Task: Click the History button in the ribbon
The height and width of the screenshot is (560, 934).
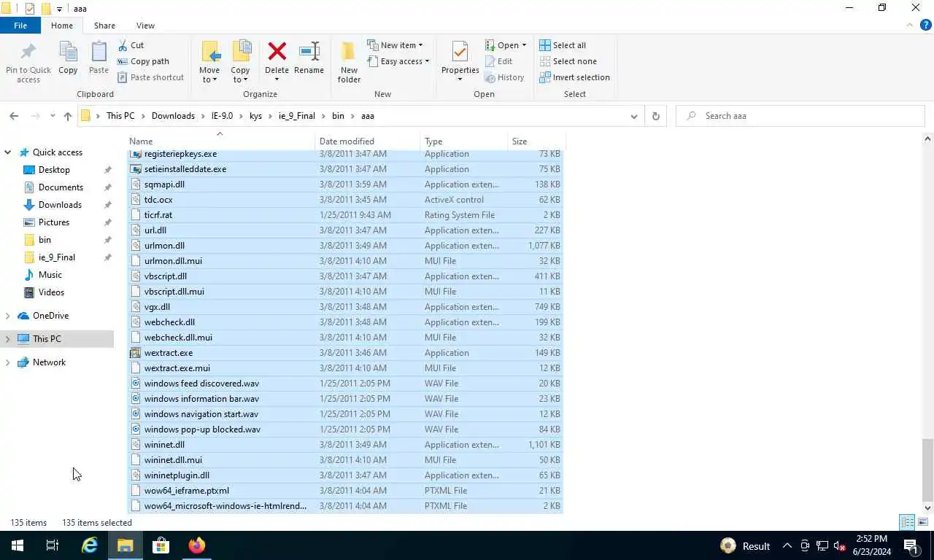Action: click(x=504, y=77)
